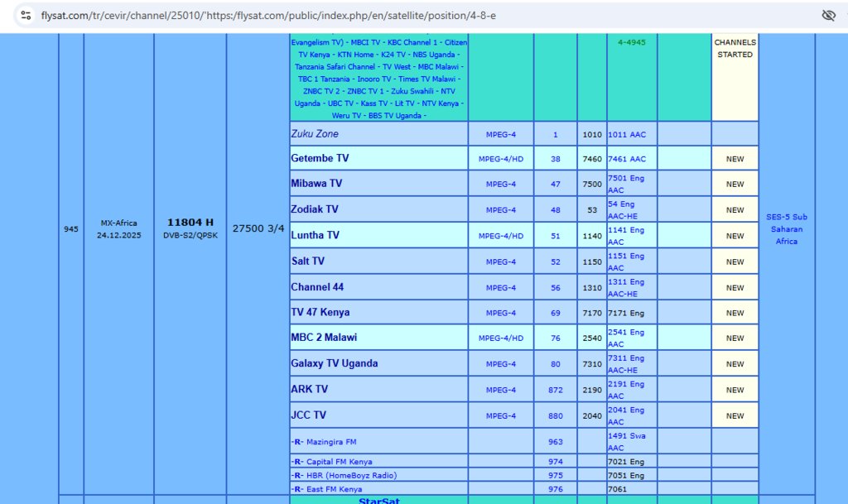Click video PID 2040 in JCC TV row

(x=592, y=416)
